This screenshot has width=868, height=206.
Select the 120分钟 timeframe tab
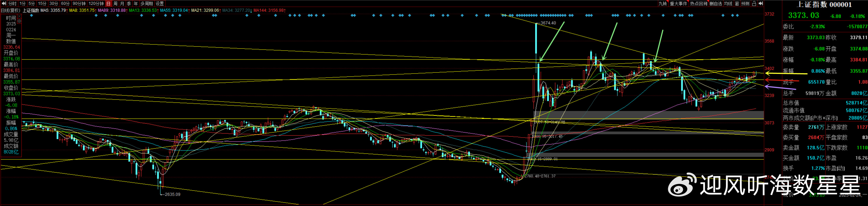tap(96, 3)
